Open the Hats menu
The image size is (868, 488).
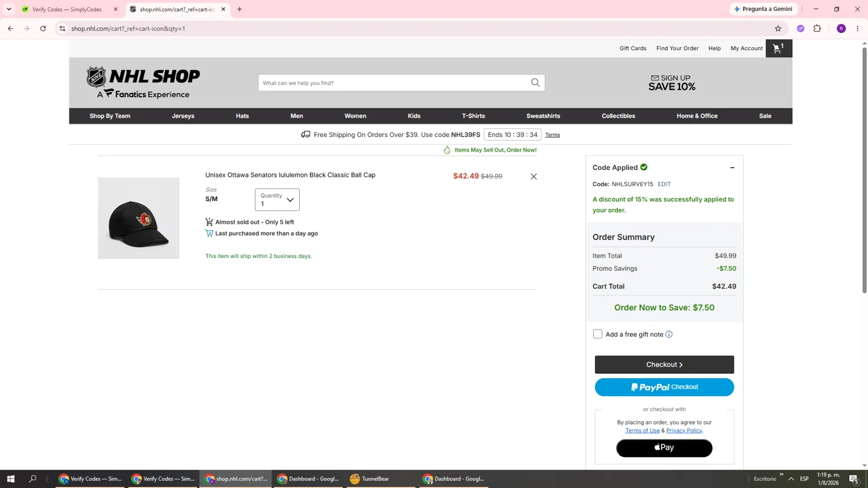pos(242,116)
